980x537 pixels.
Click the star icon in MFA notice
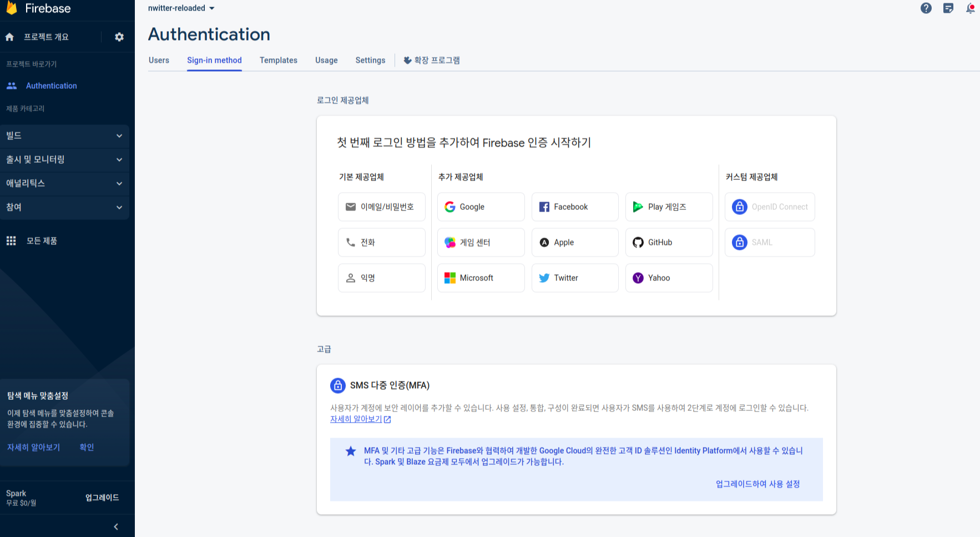(x=351, y=451)
